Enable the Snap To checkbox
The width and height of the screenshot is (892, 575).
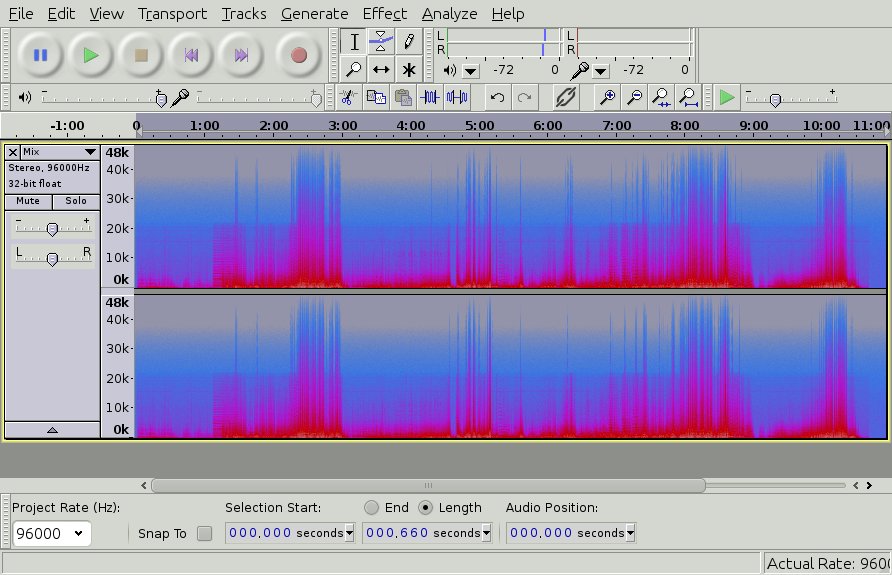click(204, 533)
